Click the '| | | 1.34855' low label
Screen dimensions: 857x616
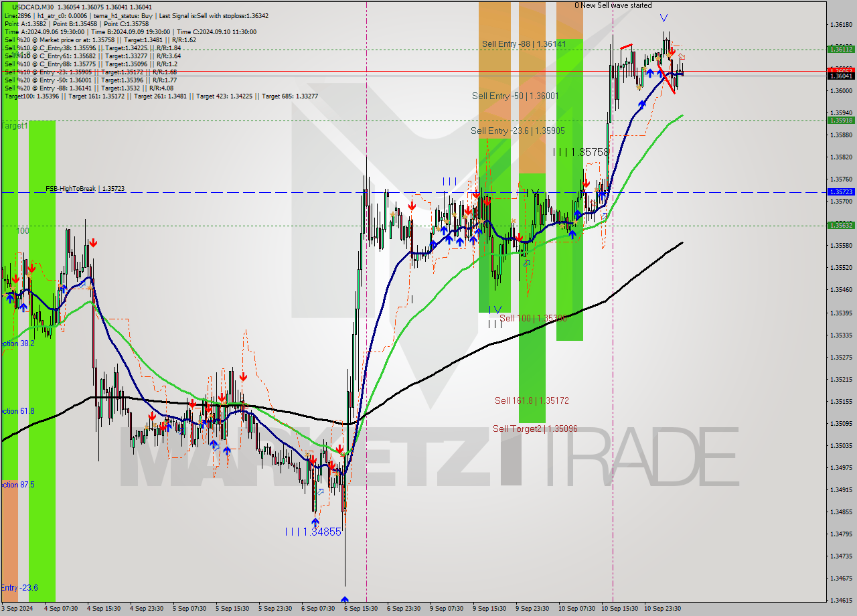point(313,532)
